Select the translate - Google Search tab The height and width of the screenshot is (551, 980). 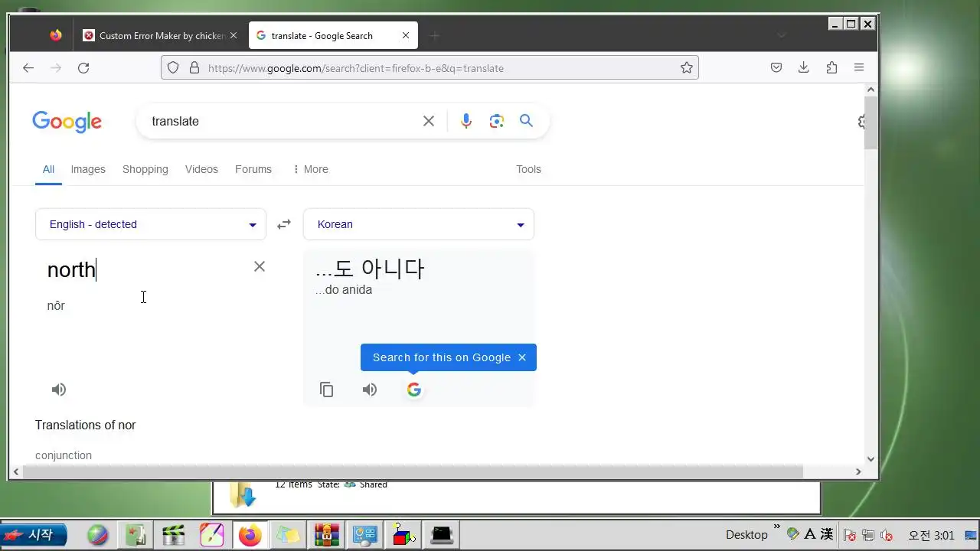(x=333, y=35)
